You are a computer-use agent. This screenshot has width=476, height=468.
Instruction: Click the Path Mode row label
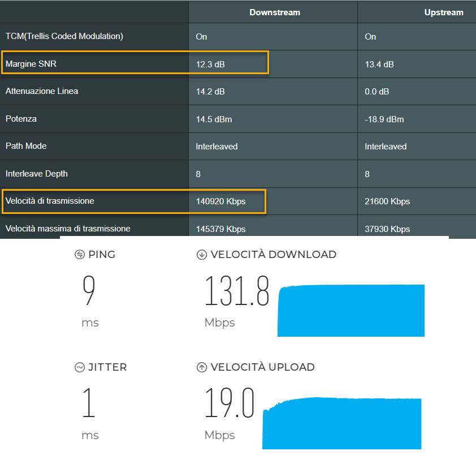point(26,146)
